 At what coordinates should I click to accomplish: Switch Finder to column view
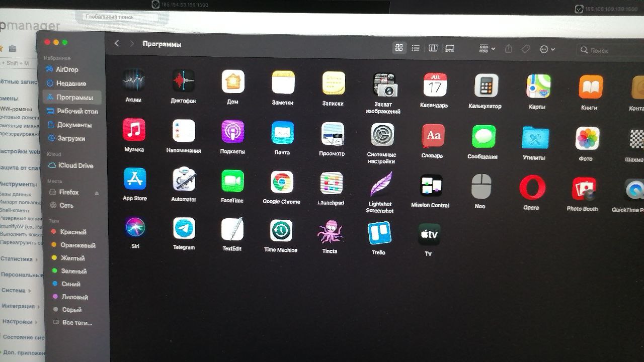click(x=433, y=48)
